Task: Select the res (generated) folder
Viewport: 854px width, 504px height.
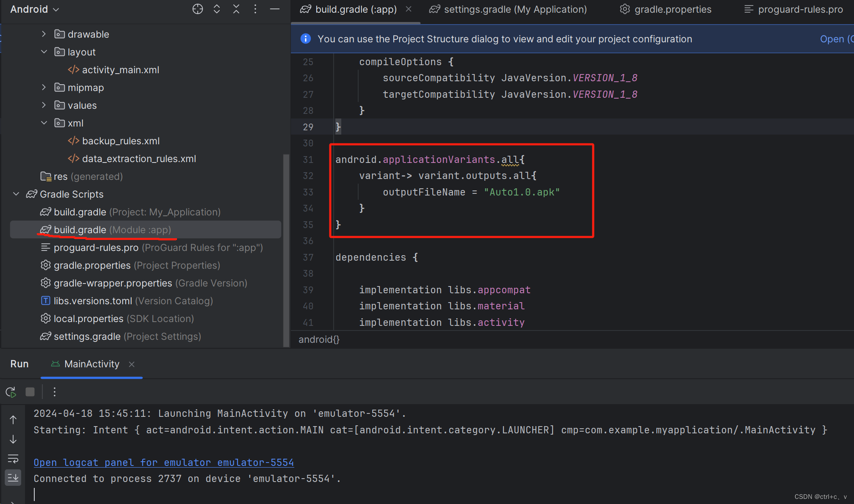Action: 81,176
